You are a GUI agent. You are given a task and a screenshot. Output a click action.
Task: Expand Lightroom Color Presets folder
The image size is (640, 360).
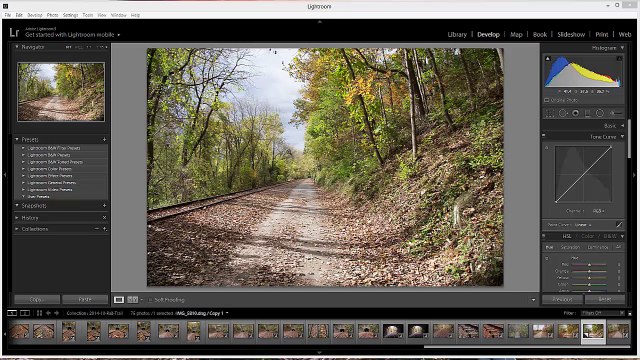click(23, 169)
